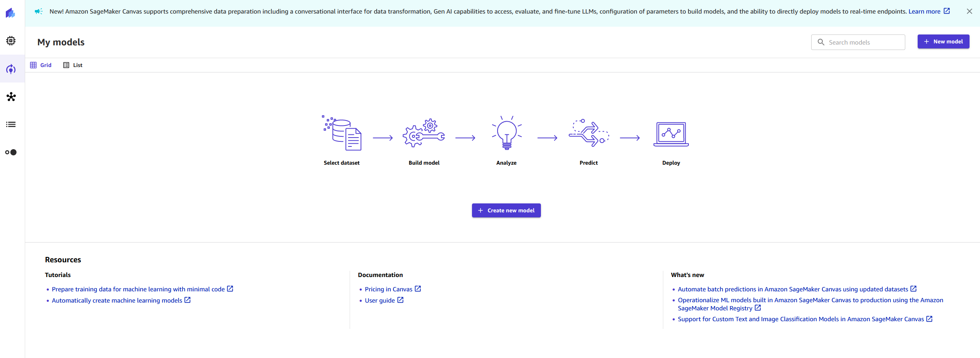980x358 pixels.
Task: Click the Tutorials column heading
Action: coord(58,275)
